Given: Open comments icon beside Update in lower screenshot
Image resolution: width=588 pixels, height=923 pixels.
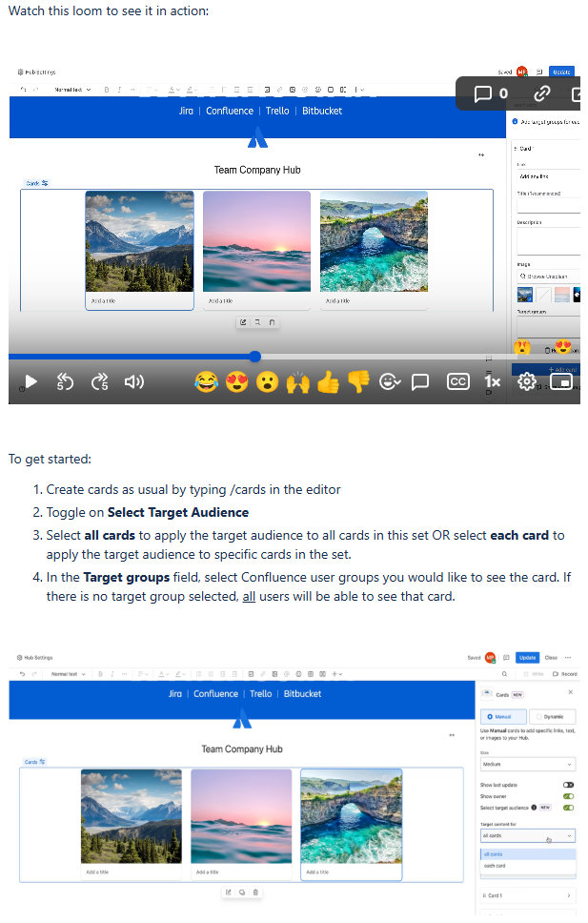Looking at the screenshot, I should [x=506, y=658].
